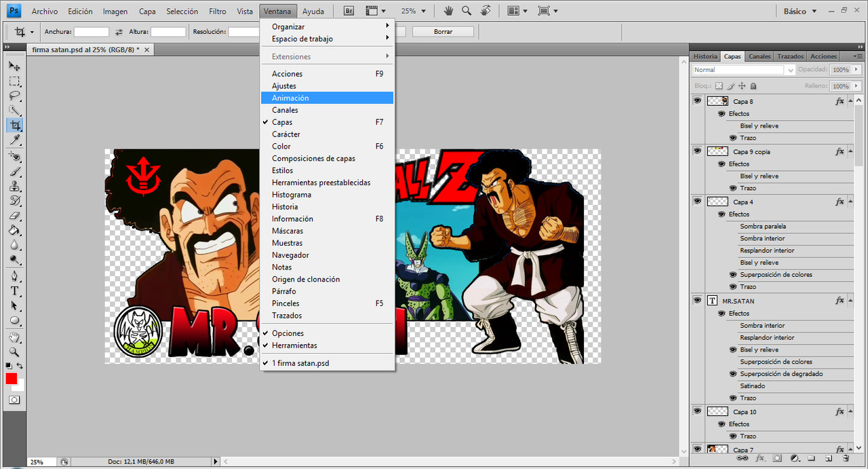Toggle Bisel y relieve on MR.SATAN layer

tap(733, 350)
